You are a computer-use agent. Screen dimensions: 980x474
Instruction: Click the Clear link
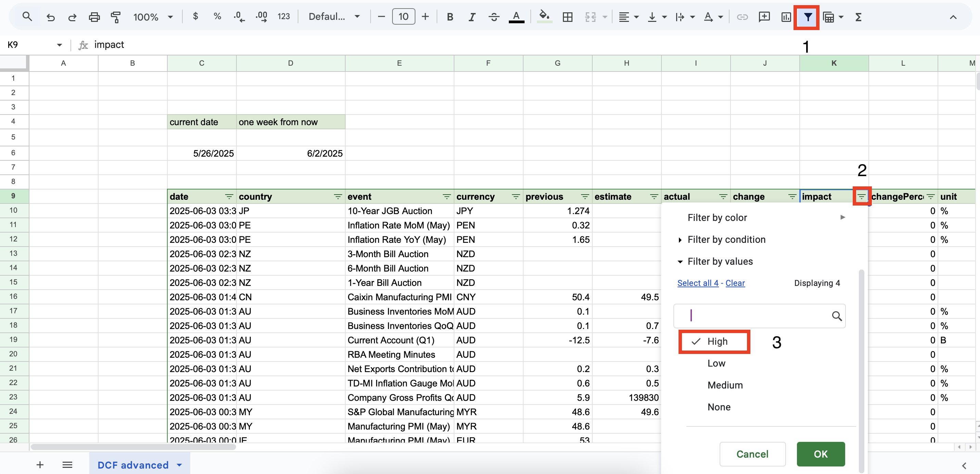click(735, 283)
